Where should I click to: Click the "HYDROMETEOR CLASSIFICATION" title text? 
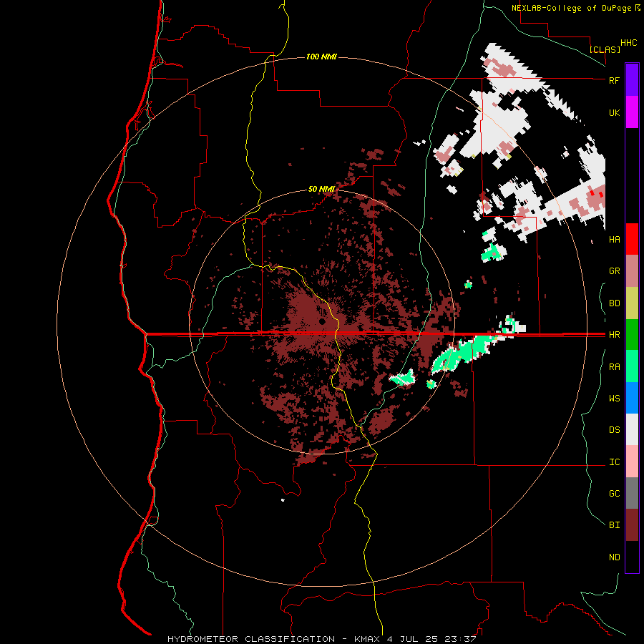pos(251,639)
